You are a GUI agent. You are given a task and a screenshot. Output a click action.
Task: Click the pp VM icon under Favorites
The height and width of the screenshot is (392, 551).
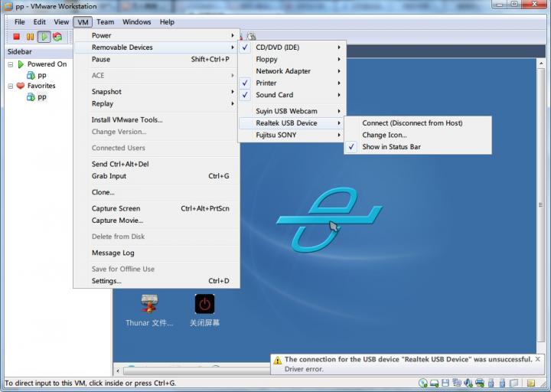(x=31, y=97)
